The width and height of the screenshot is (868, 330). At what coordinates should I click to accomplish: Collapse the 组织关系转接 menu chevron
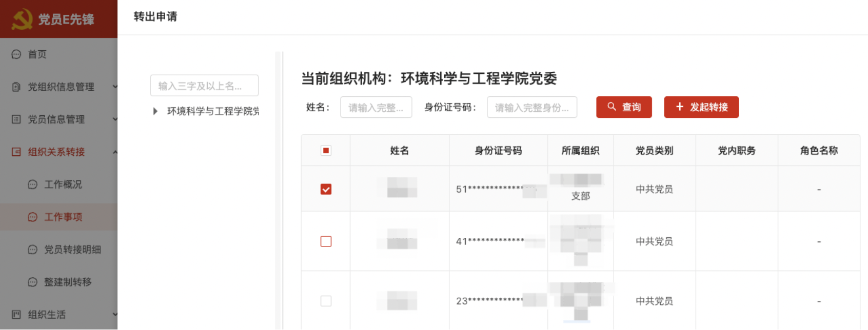tap(114, 152)
